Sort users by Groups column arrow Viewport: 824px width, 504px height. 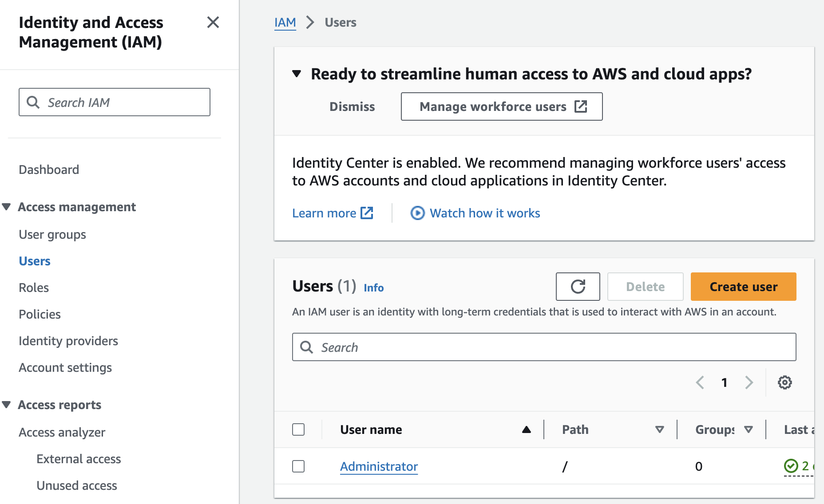tap(749, 429)
